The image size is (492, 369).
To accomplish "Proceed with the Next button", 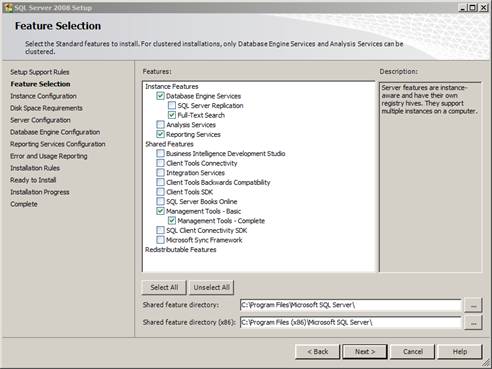I will (x=365, y=352).
